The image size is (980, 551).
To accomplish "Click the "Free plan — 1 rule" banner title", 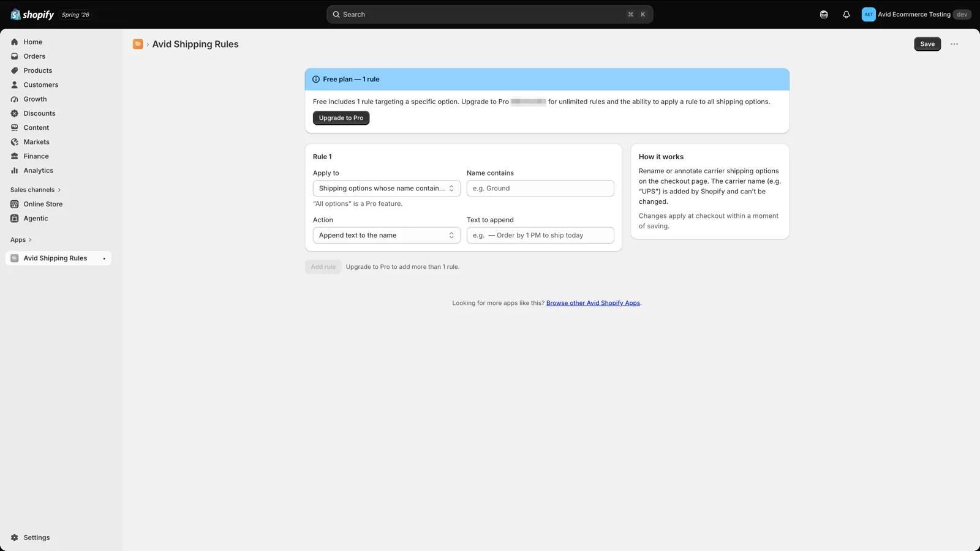I will 351,80.
